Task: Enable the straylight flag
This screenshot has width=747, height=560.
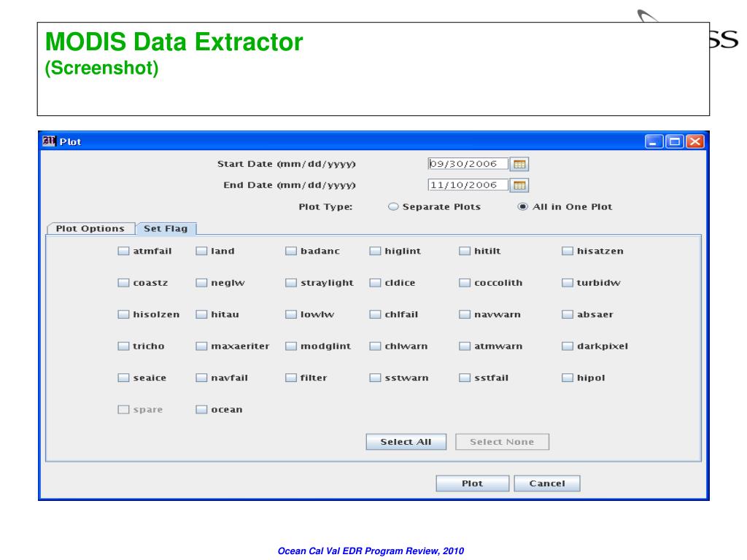Action: 291,283
